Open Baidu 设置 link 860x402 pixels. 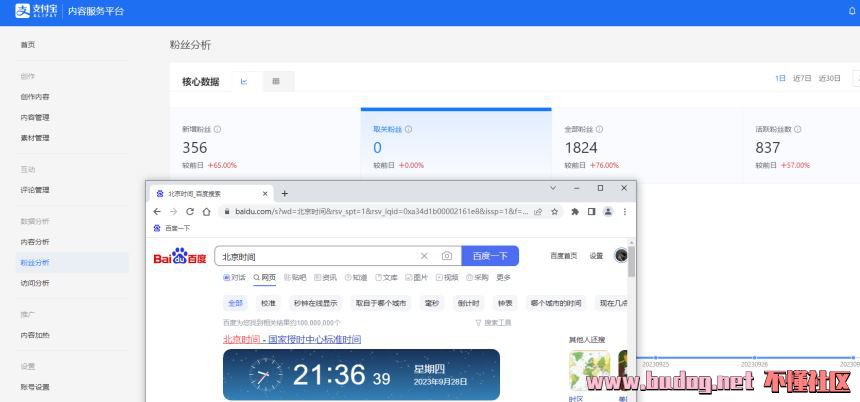point(596,256)
